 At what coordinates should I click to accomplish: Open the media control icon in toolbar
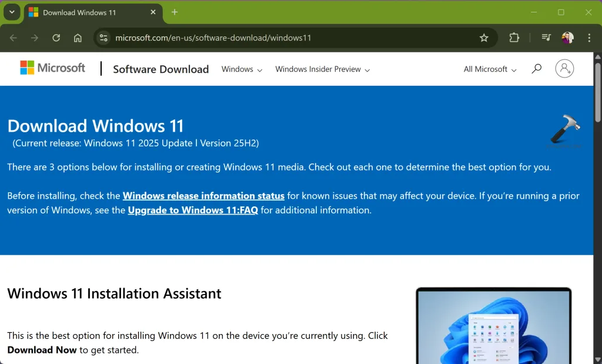[x=546, y=38]
